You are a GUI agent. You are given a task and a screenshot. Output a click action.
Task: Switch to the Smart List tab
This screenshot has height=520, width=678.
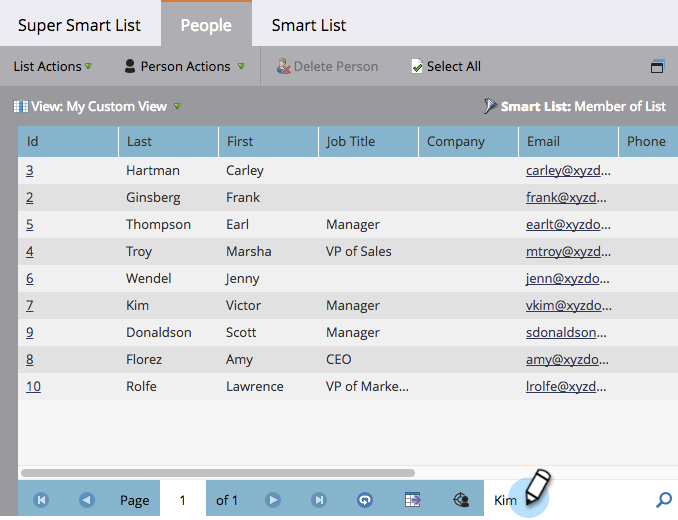(x=309, y=25)
